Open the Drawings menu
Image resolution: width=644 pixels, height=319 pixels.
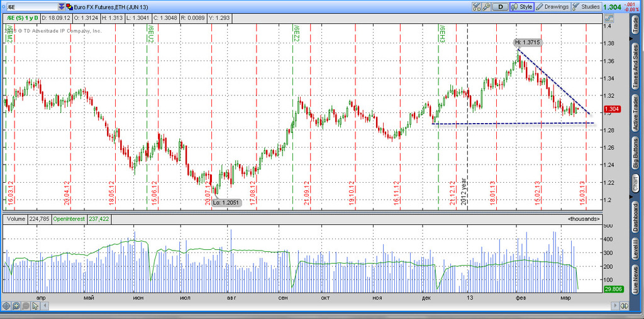(x=552, y=6)
